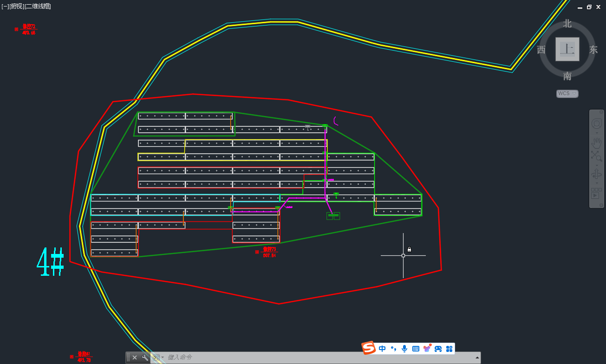The image size is (606, 364).
Task: Toggle Chinese/English input mode 中
Action: tap(382, 349)
